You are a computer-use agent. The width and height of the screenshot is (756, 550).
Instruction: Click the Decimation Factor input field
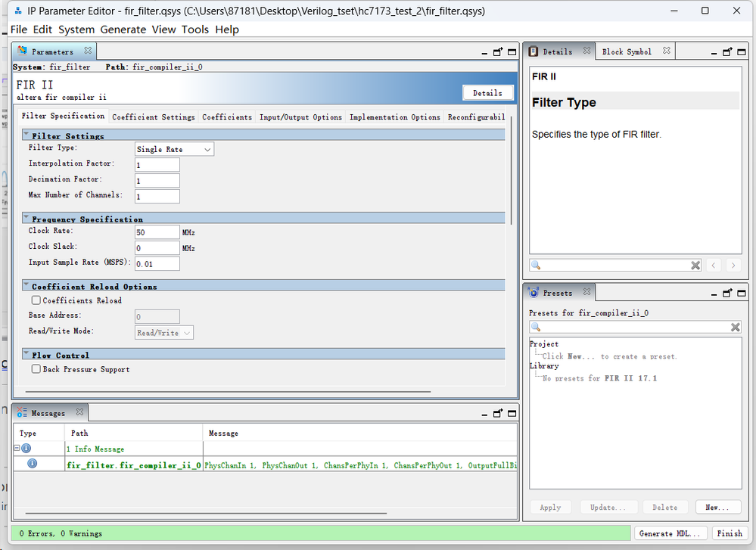157,181
